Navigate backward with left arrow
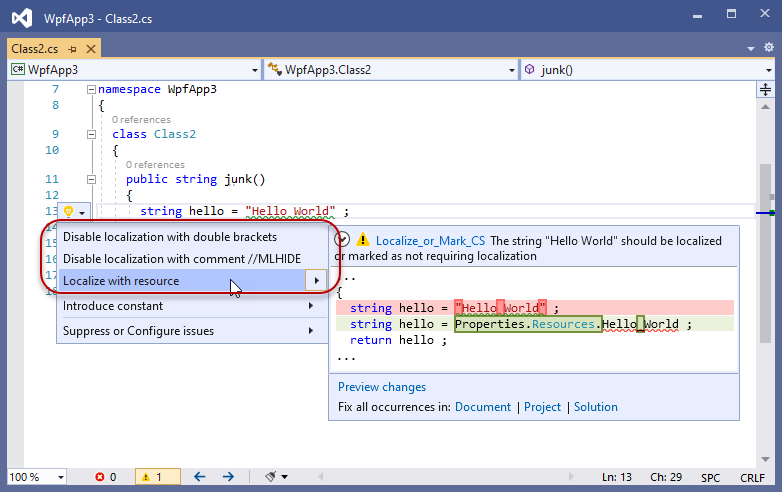Screen dimensions: 782x492 coord(199,477)
